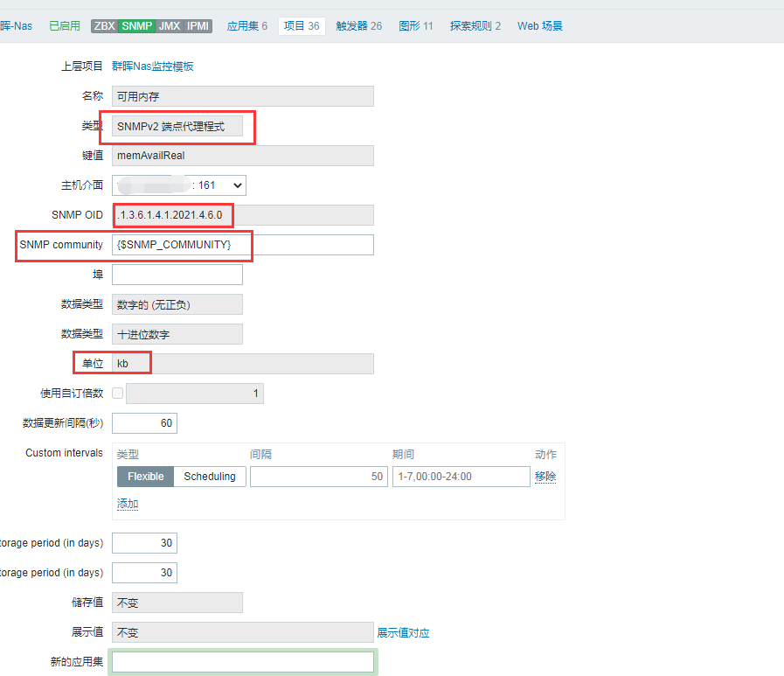The image size is (784, 676).
Task: Open the 图形 11 tab
Action: point(415,26)
